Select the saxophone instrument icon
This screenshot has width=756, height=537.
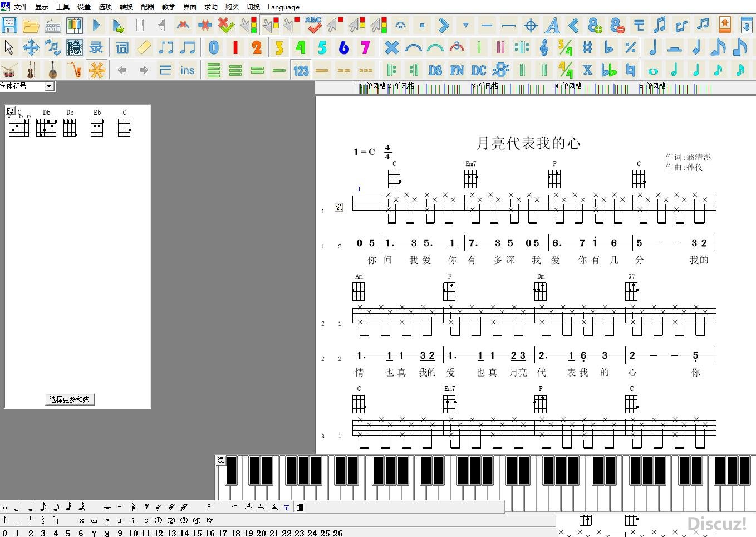(74, 70)
